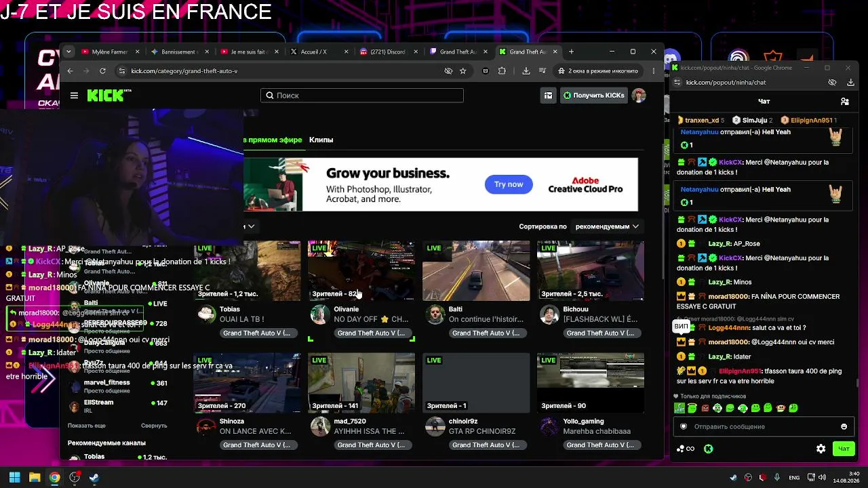Screen dimensions: 868x488
Task: Select the в прямом эфире tab
Action: pos(273,140)
